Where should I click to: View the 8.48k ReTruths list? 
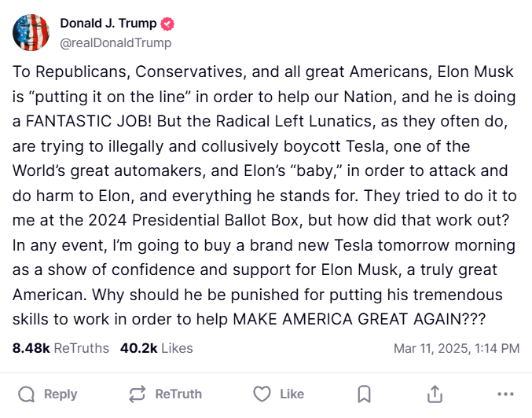(61, 347)
